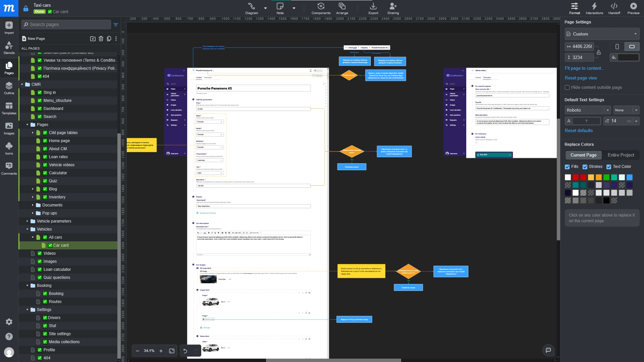Open the Export panel

click(373, 8)
